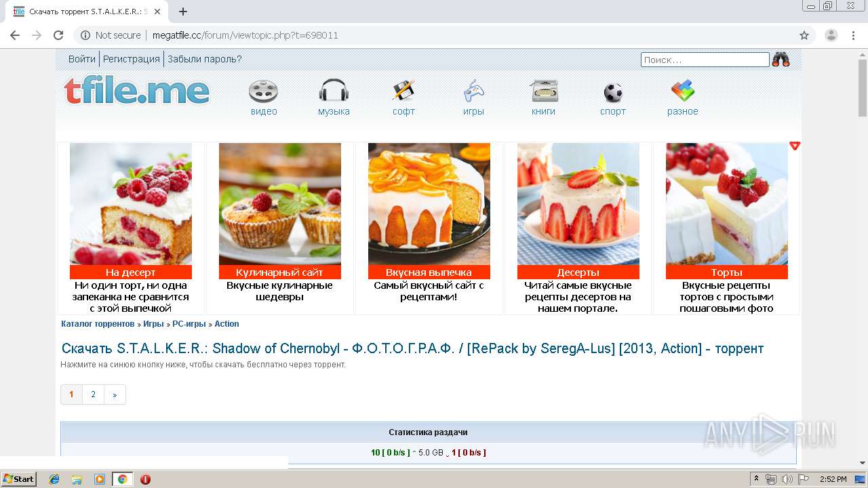The width and height of the screenshot is (868, 488).
Task: Click the Вкусная выпечка orange cake image
Action: coord(429,203)
